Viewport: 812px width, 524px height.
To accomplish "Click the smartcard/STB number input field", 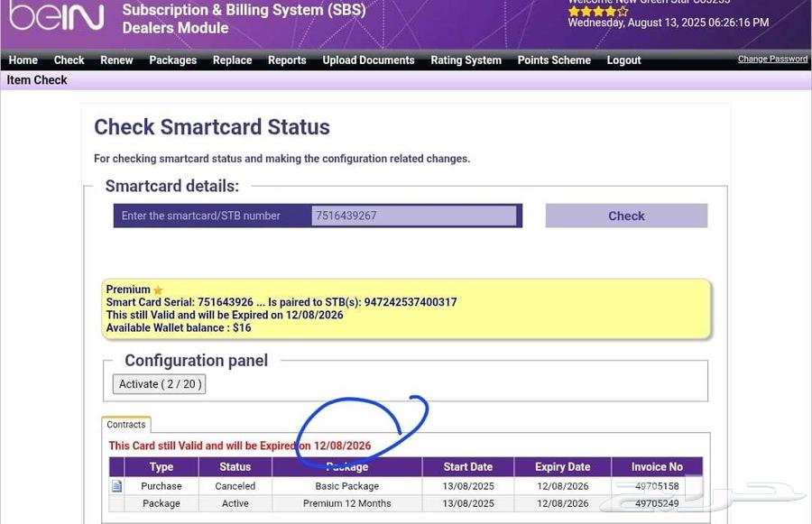I will 414,216.
